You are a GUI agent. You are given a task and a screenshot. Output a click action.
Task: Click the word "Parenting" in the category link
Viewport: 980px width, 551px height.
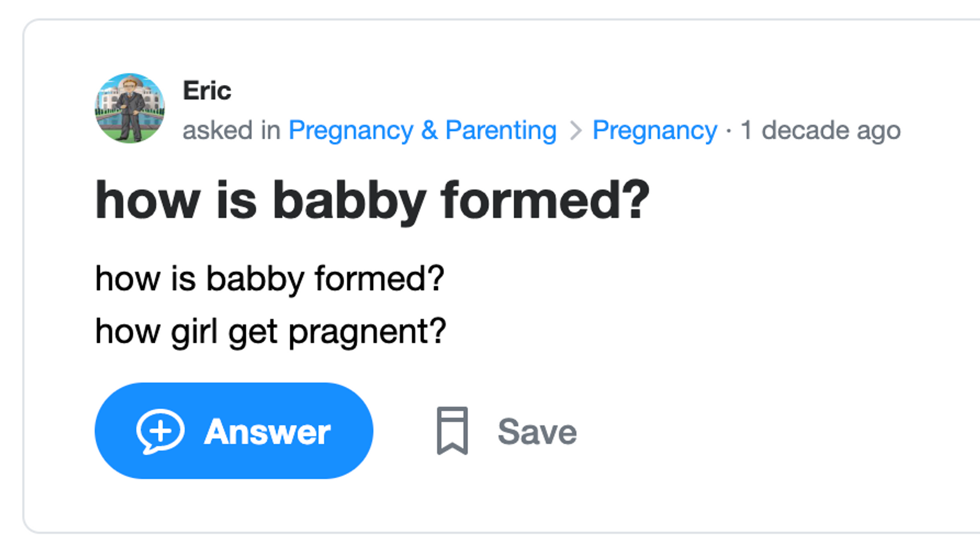click(x=500, y=130)
